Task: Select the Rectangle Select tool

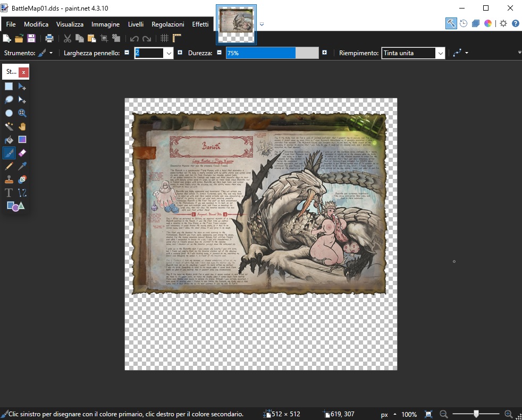Action: 9,87
